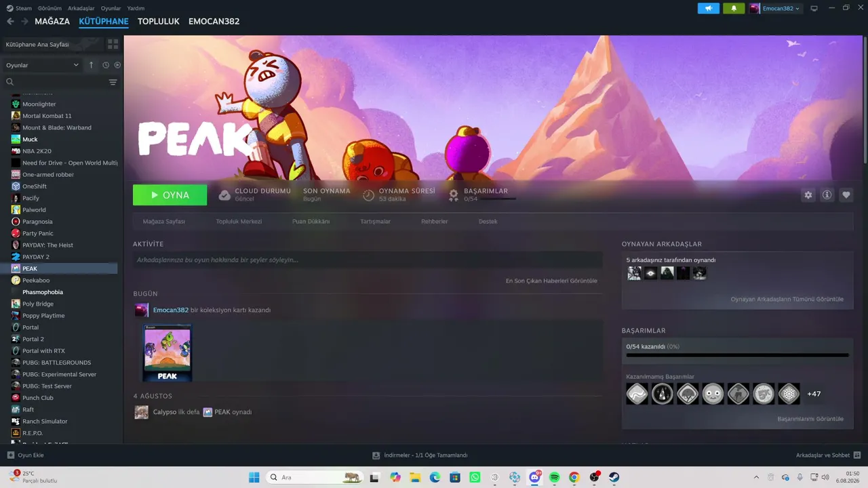Open PEAK settings gear icon
The width and height of the screenshot is (868, 488).
808,195
